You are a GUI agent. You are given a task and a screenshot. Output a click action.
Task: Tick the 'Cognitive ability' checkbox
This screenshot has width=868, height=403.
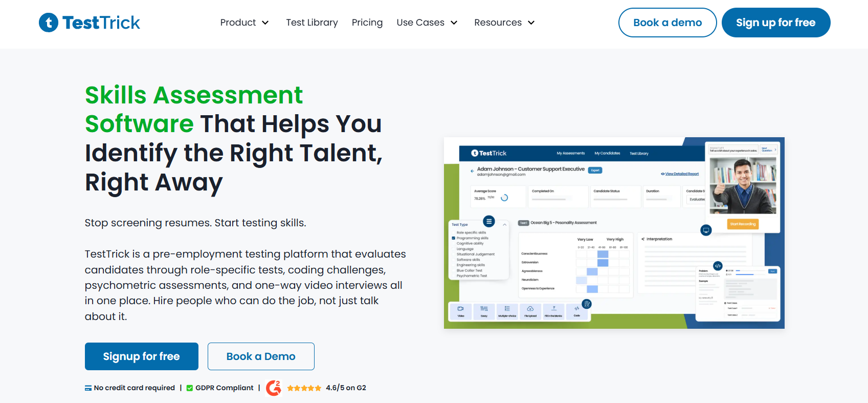pos(453,243)
